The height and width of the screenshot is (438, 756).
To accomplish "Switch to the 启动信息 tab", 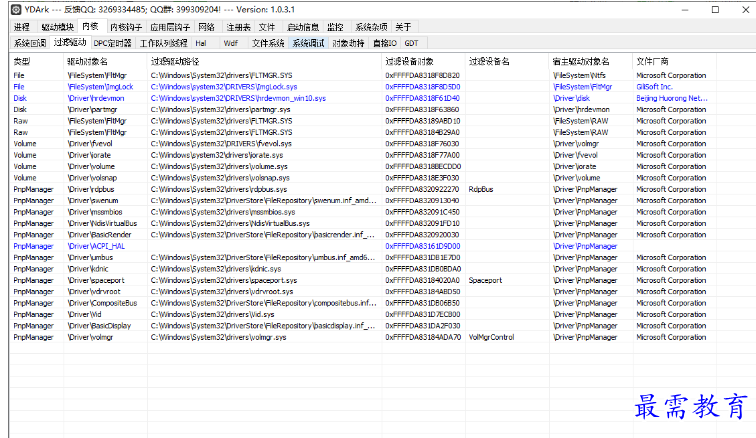I will [302, 27].
